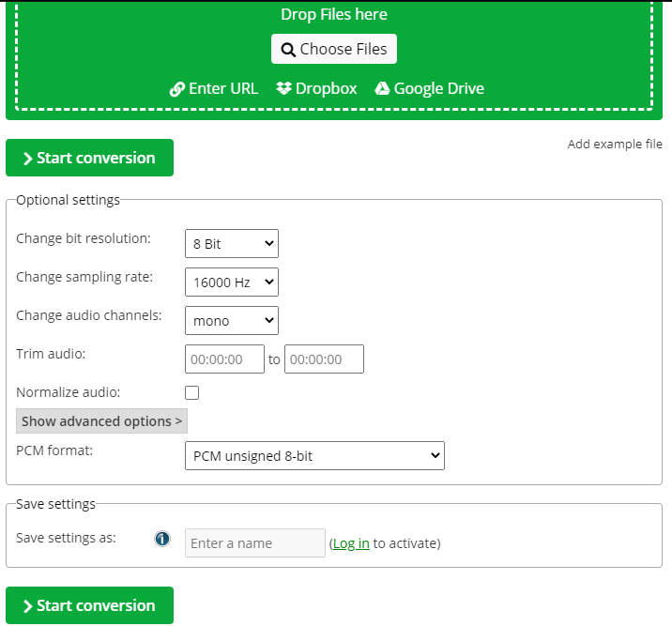Open the PCM format dropdown

coord(314,456)
